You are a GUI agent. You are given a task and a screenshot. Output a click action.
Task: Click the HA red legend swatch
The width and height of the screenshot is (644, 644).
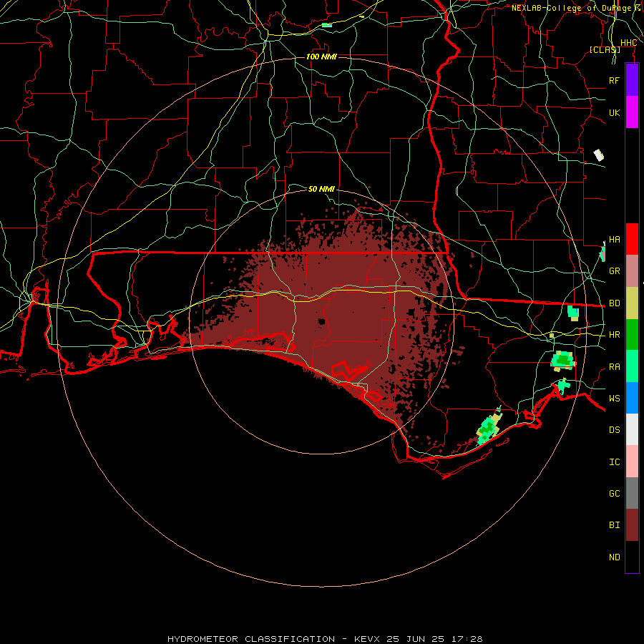[632, 239]
